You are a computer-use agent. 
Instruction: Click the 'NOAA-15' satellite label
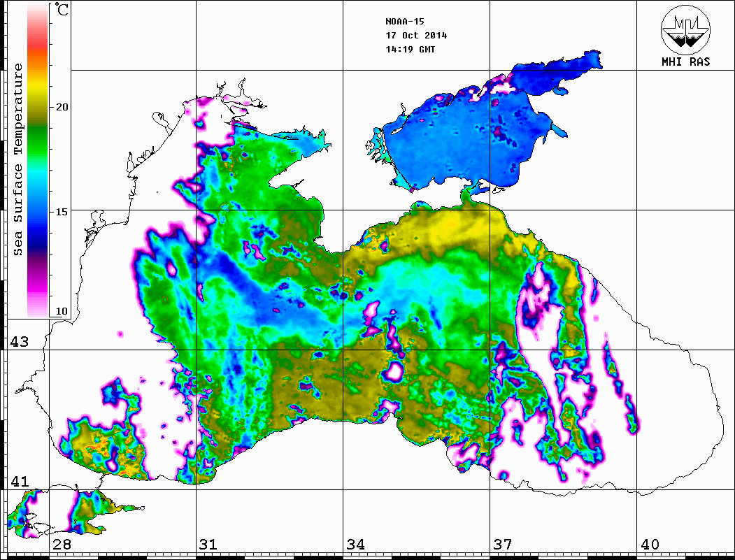point(404,22)
